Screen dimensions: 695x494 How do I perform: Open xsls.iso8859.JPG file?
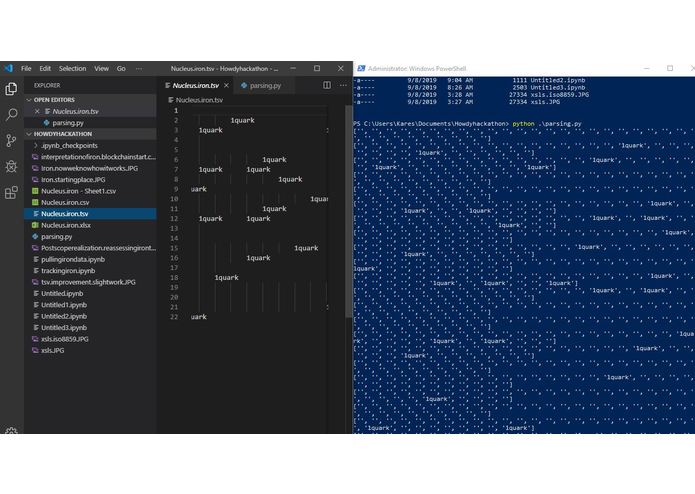(90, 339)
